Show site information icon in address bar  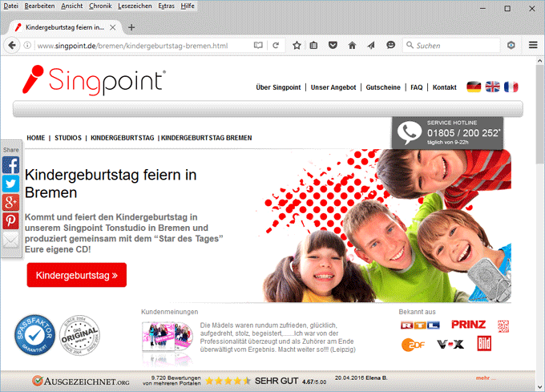(x=27, y=45)
